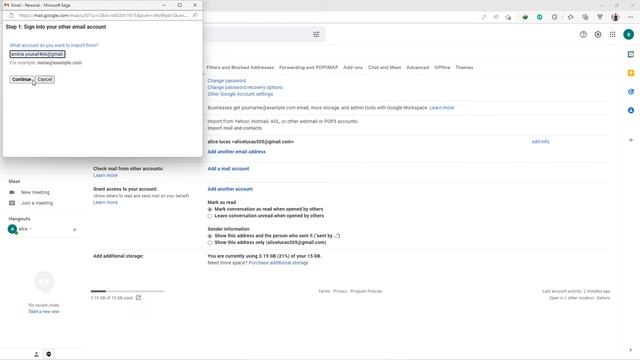Open Offline settings tab

(x=442, y=67)
